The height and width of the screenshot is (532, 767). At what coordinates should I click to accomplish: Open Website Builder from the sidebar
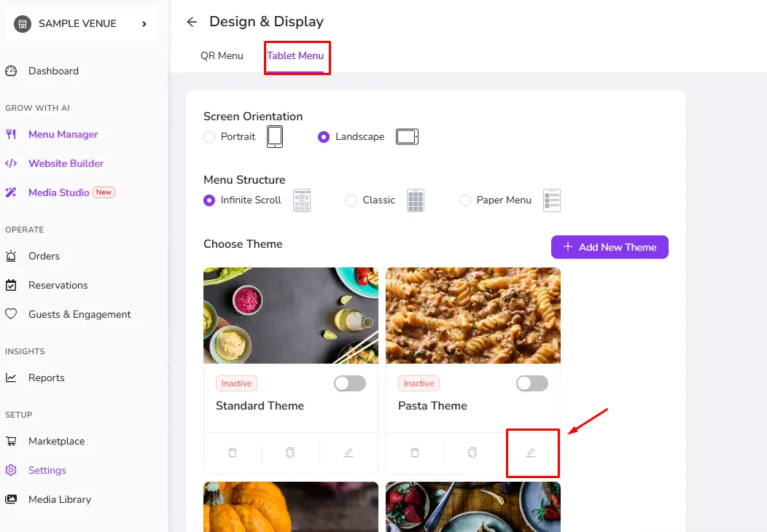[66, 163]
